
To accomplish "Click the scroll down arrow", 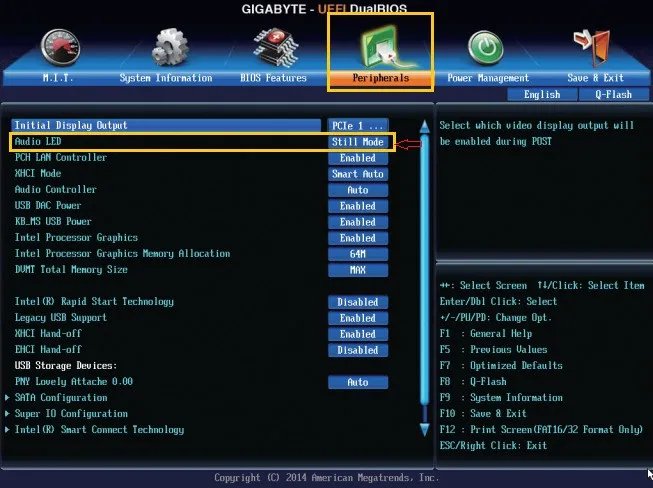I will coord(424,429).
